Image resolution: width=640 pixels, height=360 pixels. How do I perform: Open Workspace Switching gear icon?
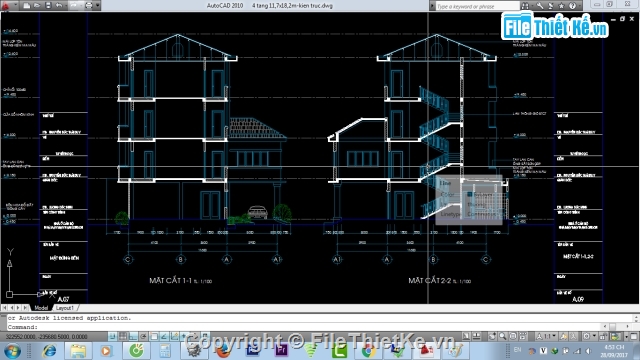point(586,337)
